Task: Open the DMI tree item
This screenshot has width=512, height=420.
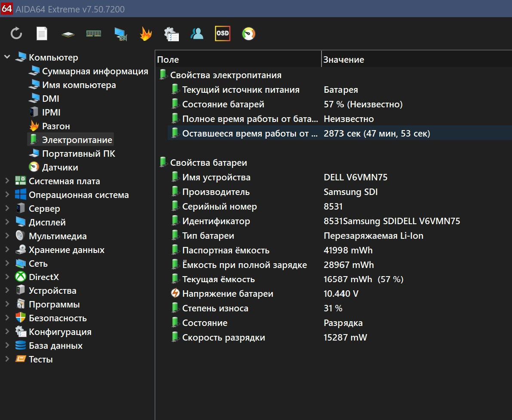Action: click(x=51, y=98)
